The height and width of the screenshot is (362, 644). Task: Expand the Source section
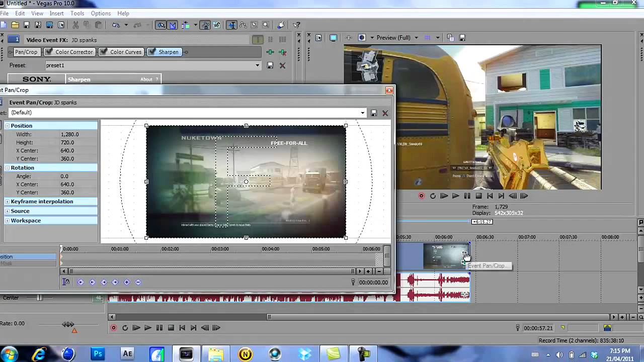point(8,211)
